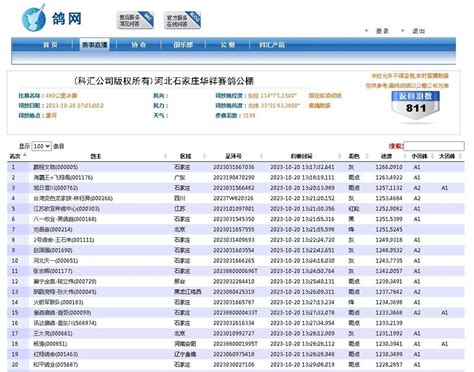Sort by the 区域 column arrows
Screen dimensions: 474x372
204,156
